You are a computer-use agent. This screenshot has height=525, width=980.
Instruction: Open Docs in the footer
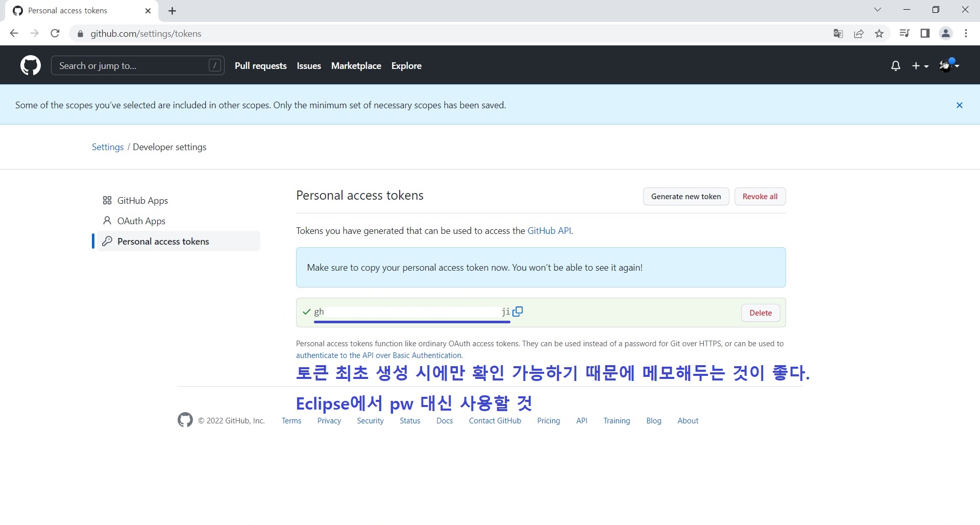[x=445, y=421]
